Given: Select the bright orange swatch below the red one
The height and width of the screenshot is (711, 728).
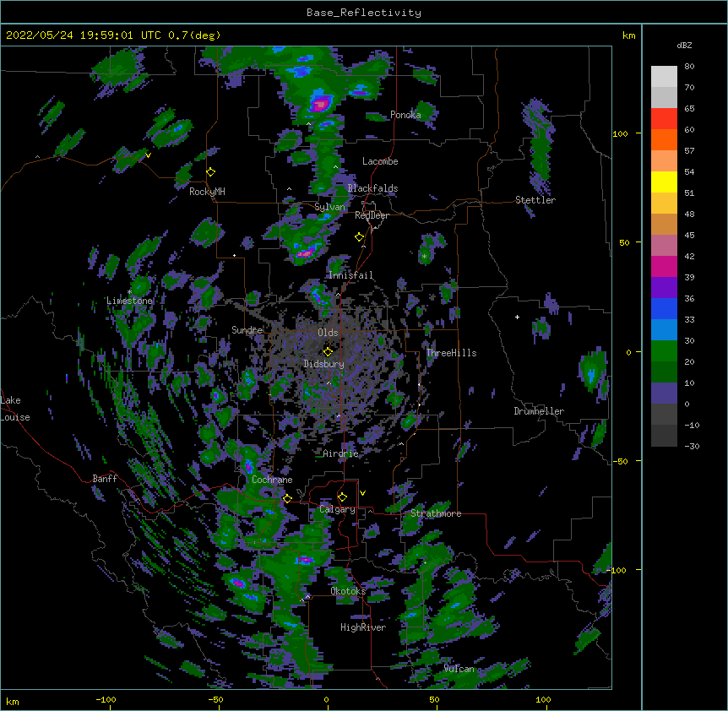Looking at the screenshot, I should [664, 139].
